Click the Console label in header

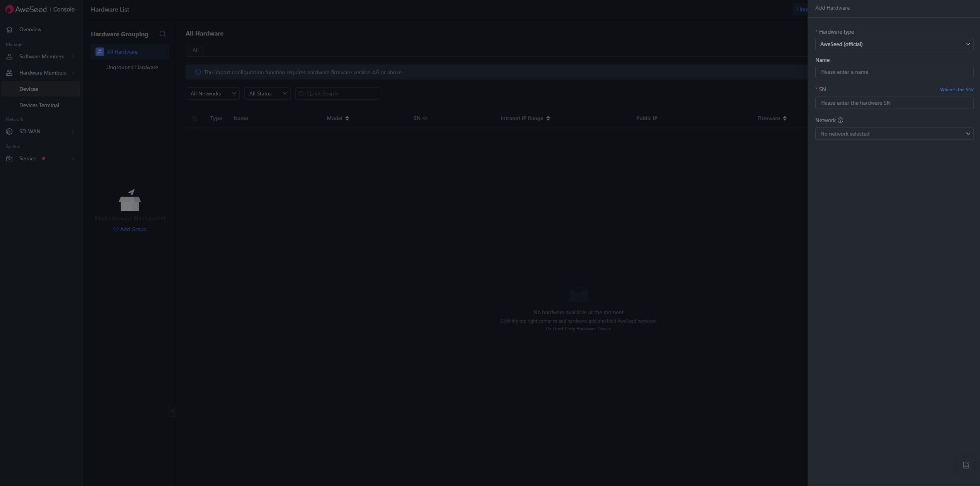(64, 9)
